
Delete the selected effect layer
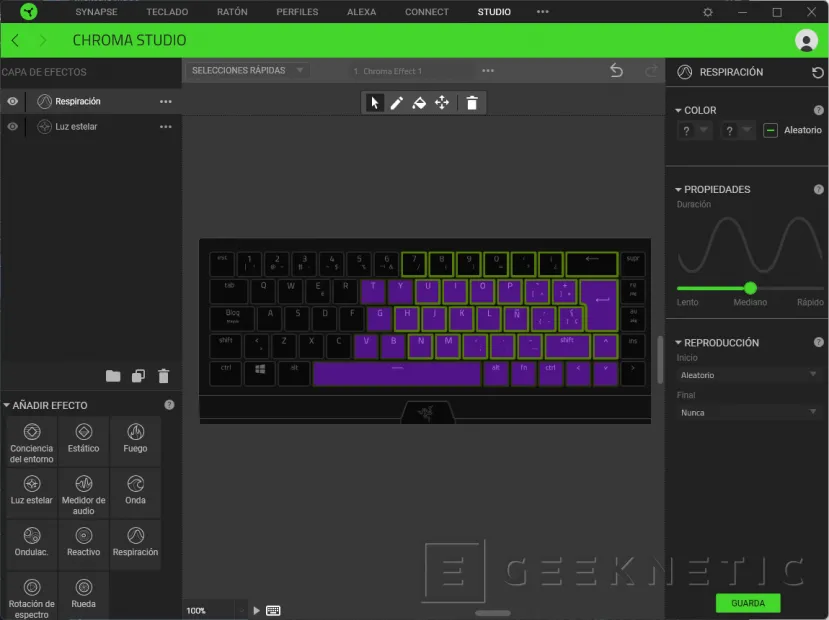coord(164,376)
